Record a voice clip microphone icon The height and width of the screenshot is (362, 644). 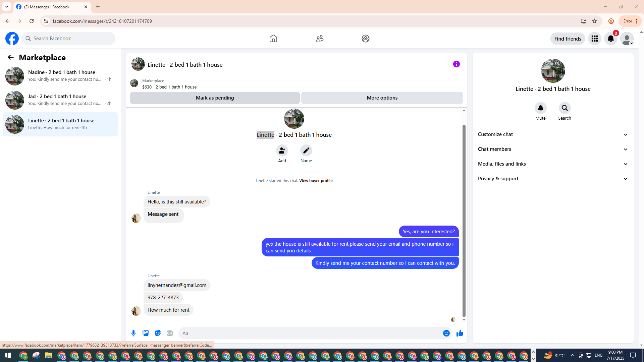click(133, 333)
